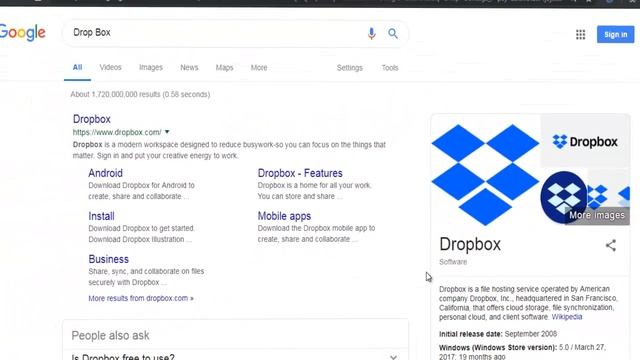Open the Wikipedia link in the description
The image size is (640, 360).
[567, 317]
